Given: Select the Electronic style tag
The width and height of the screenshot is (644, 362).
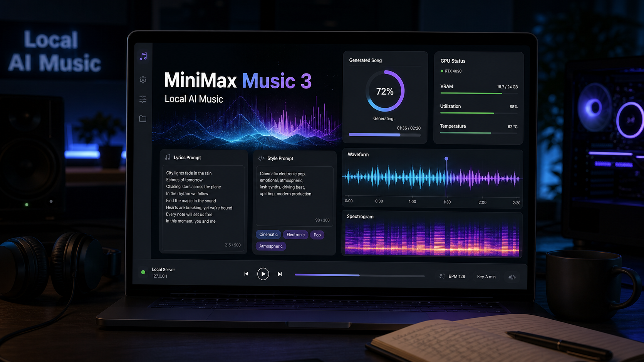Looking at the screenshot, I should (295, 235).
